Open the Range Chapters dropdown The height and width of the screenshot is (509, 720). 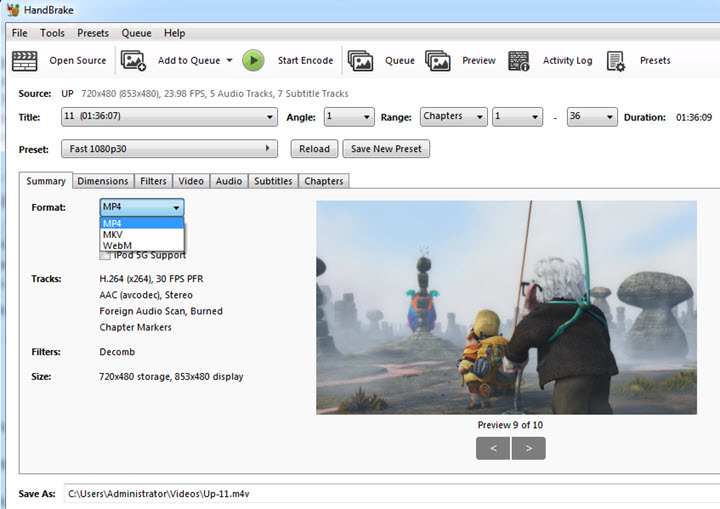point(453,117)
